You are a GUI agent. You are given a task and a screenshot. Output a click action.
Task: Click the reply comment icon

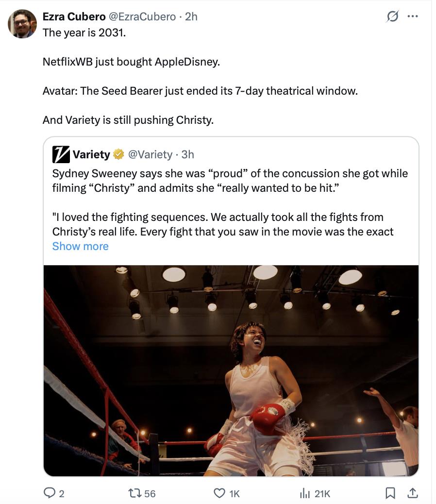pyautogui.click(x=50, y=493)
